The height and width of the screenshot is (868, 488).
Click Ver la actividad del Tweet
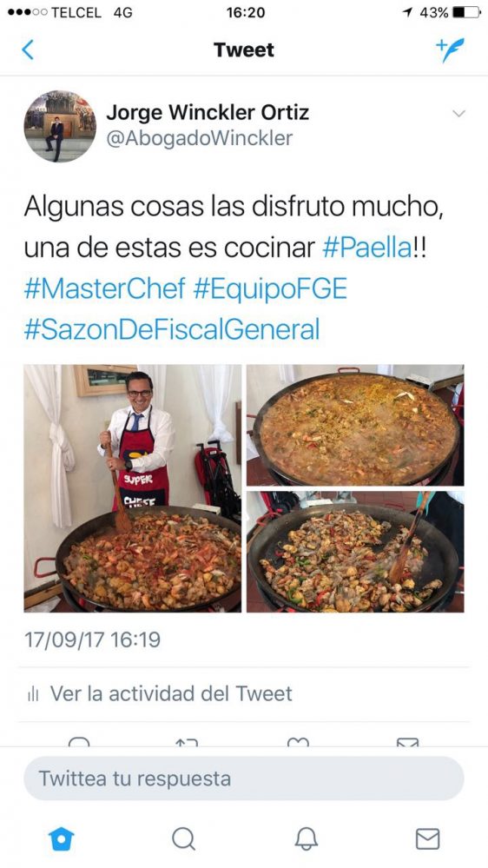pos(171,693)
